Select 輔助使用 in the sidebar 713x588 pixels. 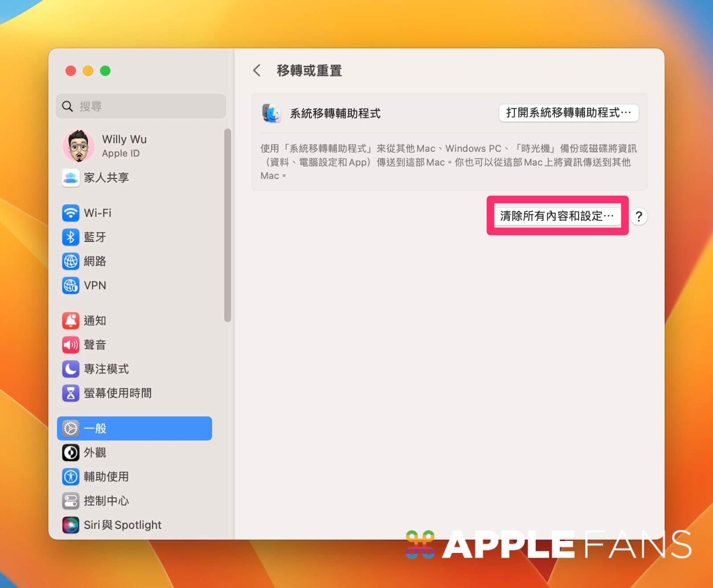[71, 477]
